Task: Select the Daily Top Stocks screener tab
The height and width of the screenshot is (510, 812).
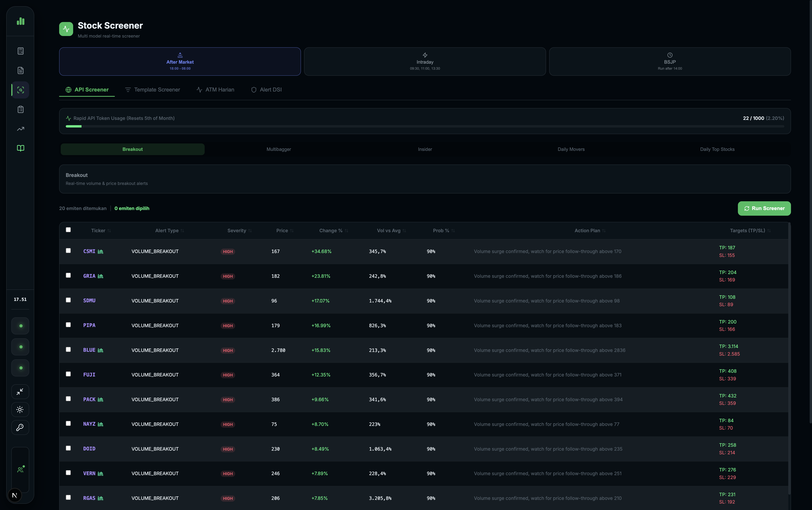Action: point(717,149)
